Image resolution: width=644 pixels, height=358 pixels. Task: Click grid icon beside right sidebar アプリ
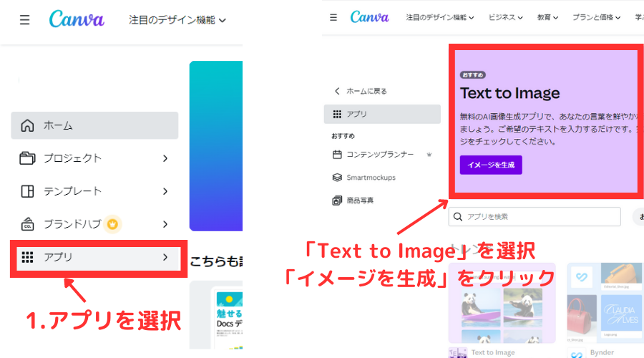click(337, 115)
